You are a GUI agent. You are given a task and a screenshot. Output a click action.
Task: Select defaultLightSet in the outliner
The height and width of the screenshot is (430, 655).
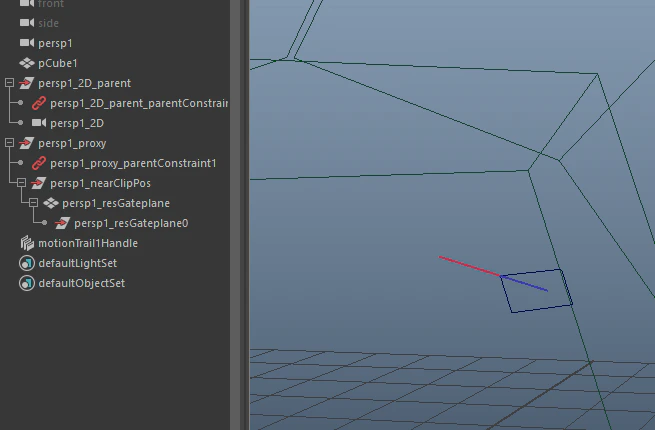(78, 263)
